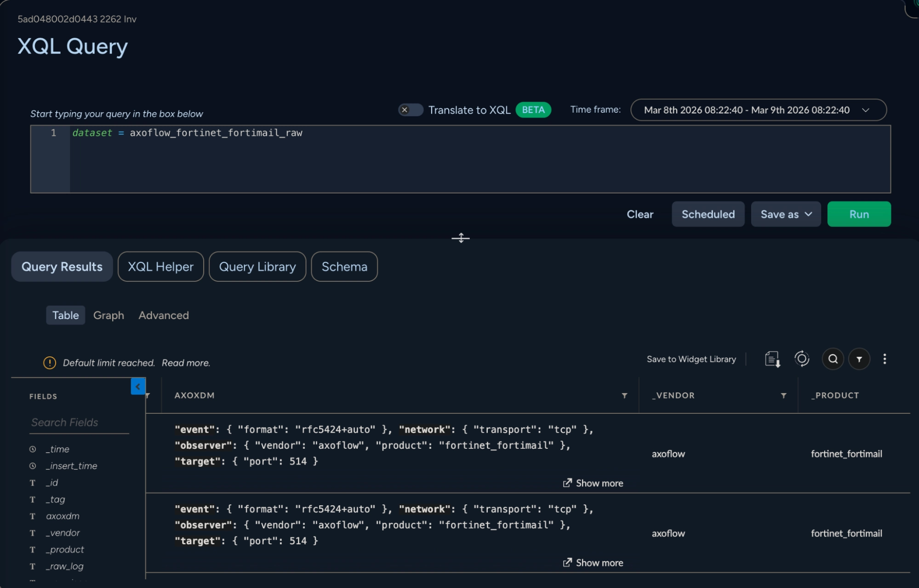Click the export results to file icon
The width and height of the screenshot is (919, 588).
[x=772, y=359]
